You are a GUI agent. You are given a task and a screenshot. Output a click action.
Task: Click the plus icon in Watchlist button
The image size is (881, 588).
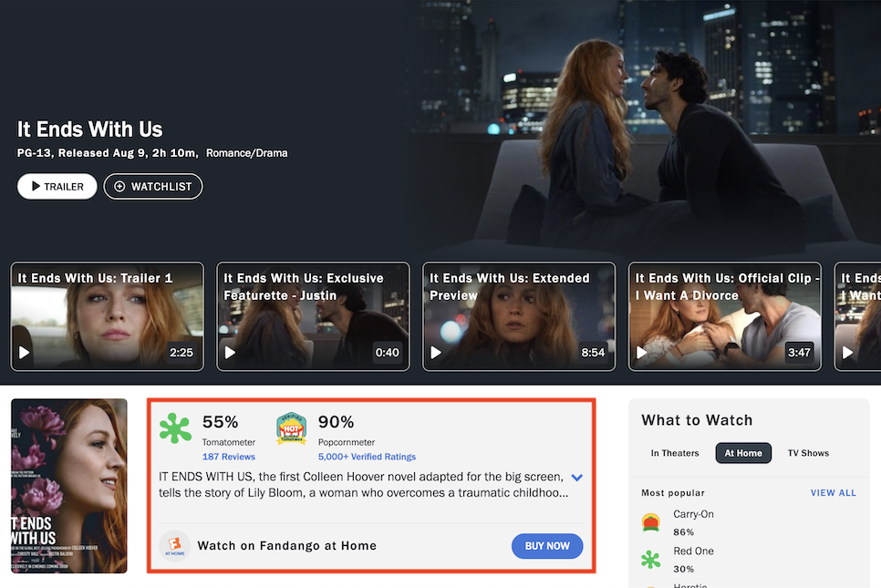click(119, 187)
